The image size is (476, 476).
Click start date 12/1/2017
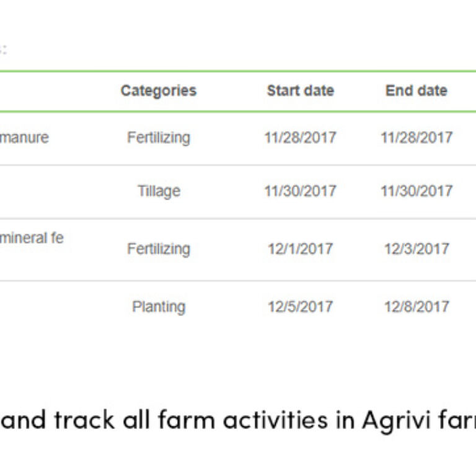click(x=300, y=249)
